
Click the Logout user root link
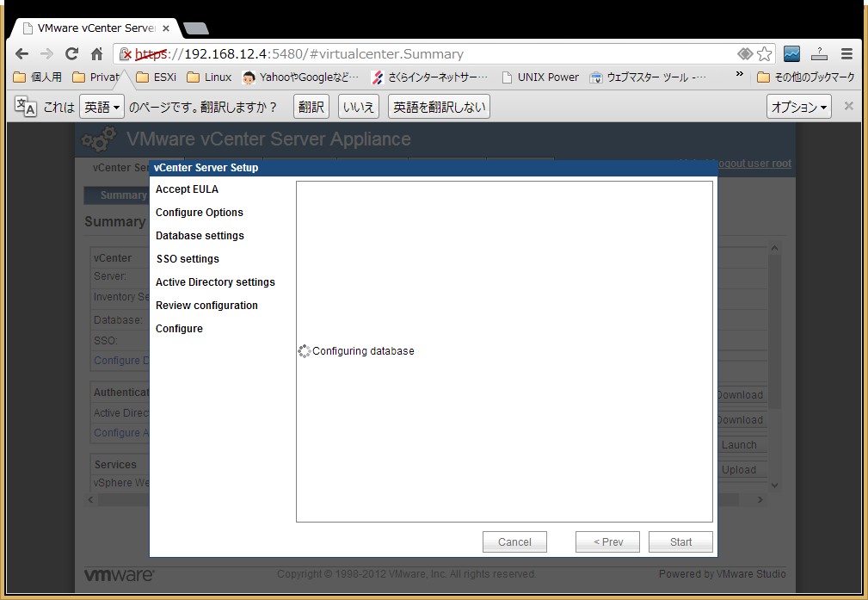pyautogui.click(x=754, y=164)
